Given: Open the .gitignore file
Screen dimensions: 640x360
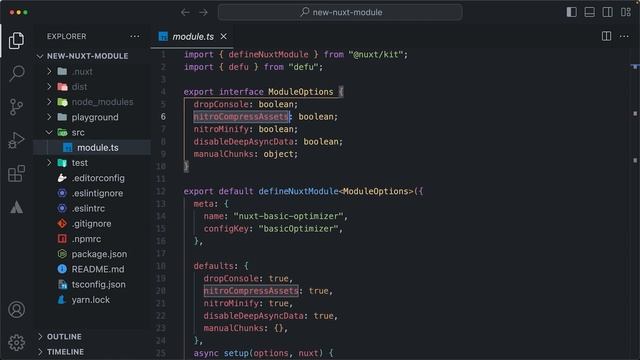Looking at the screenshot, I should [92, 224].
